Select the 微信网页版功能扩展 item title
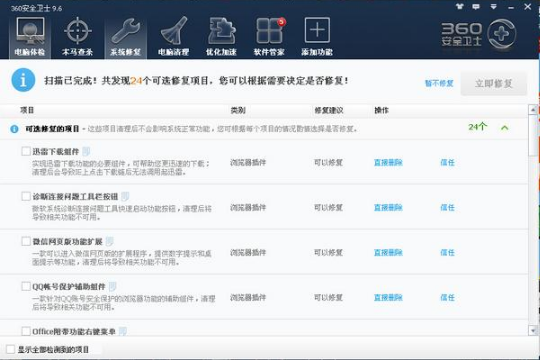Screen dimensions: 540x360 (68, 241)
